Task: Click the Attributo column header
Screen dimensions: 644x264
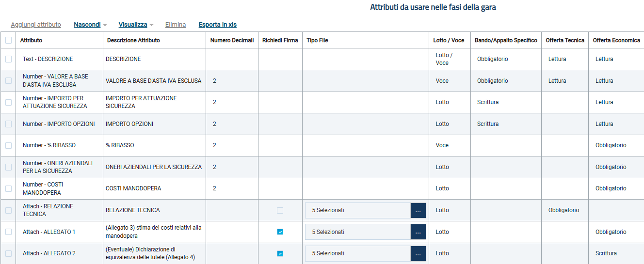Action: click(31, 40)
